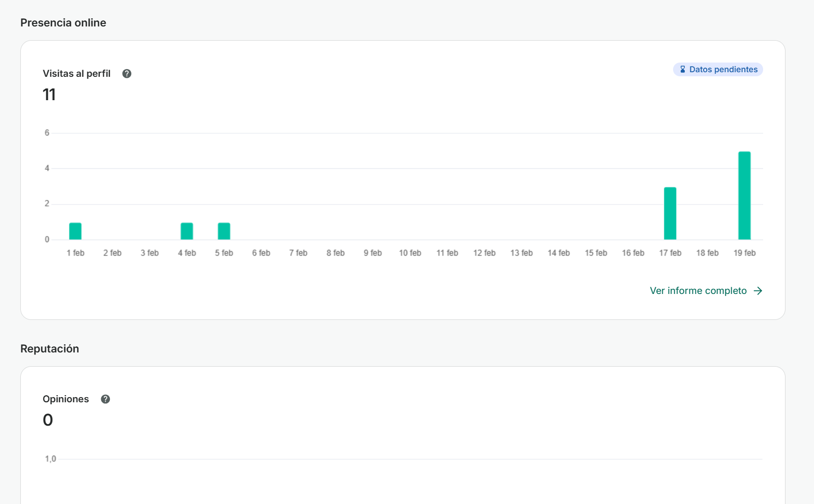Click the 10 feb x-axis label

(410, 253)
